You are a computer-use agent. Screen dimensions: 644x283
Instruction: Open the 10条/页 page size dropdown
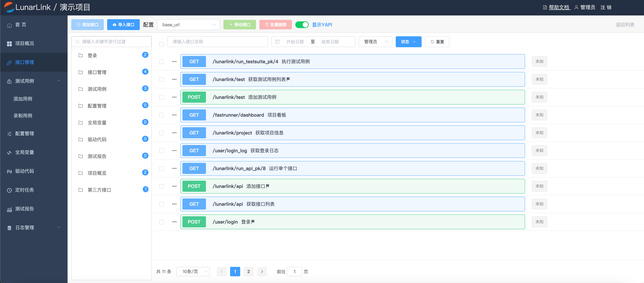[x=193, y=272]
